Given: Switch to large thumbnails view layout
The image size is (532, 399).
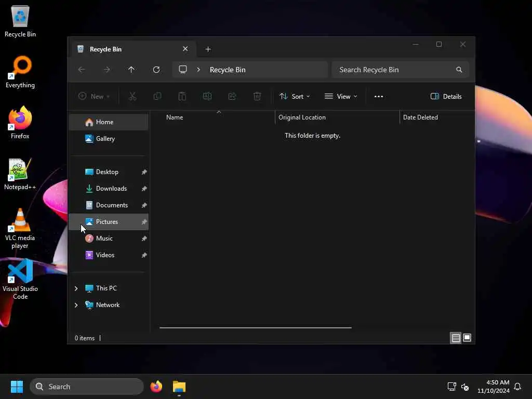Looking at the screenshot, I should tap(467, 338).
